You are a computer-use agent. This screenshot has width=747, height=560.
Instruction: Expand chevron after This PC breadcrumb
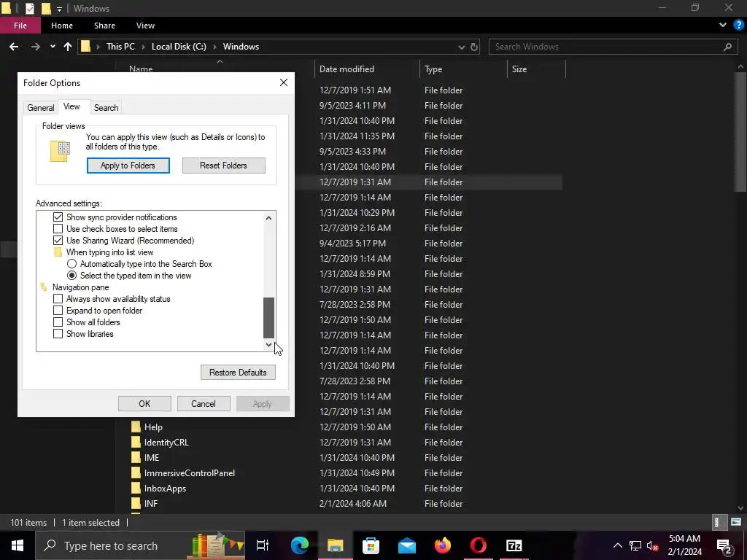pos(144,47)
